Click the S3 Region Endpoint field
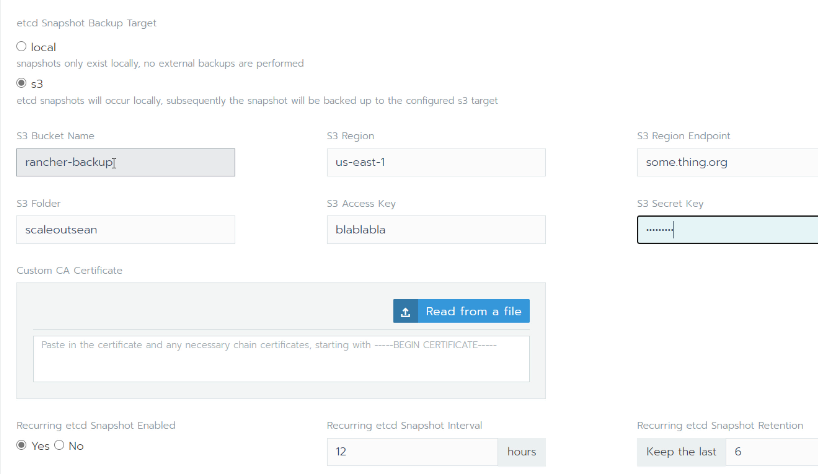The width and height of the screenshot is (818, 474). pos(727,162)
